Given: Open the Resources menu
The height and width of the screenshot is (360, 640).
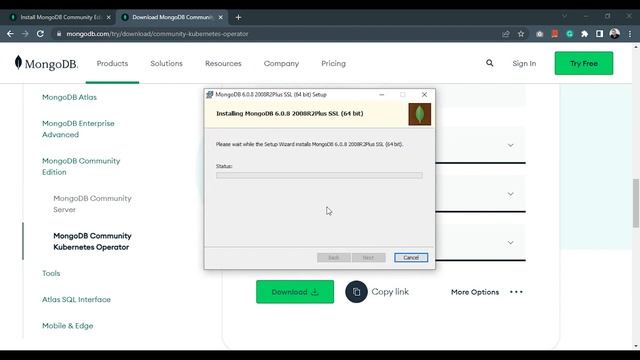Looking at the screenshot, I should pyautogui.click(x=223, y=63).
